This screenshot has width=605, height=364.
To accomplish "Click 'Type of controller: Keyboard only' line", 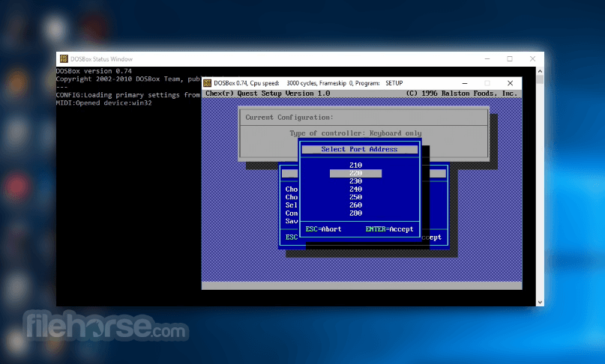I will pos(355,133).
